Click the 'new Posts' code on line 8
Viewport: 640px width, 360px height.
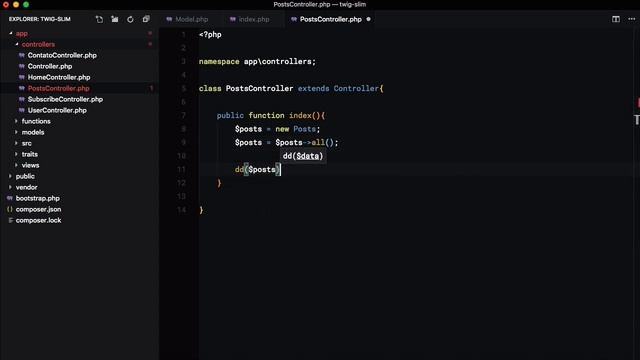click(296, 129)
